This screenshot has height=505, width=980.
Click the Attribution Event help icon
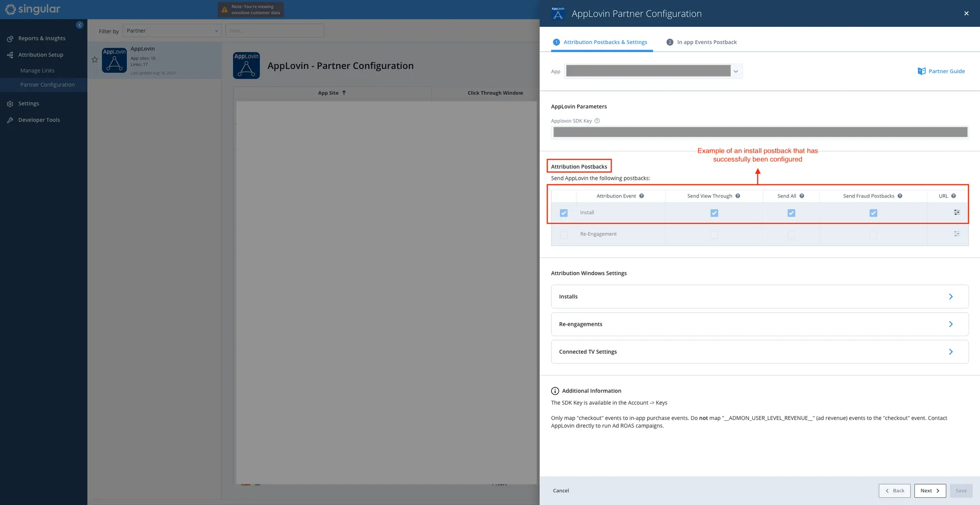(641, 196)
